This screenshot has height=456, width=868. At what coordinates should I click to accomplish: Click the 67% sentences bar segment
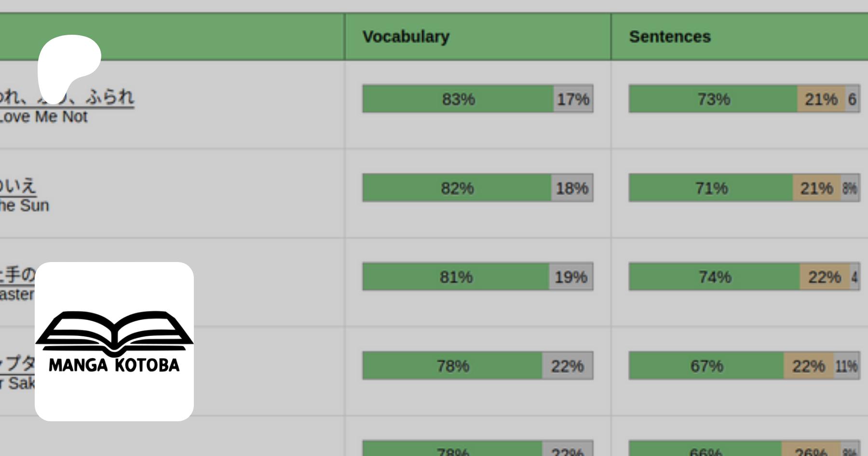pyautogui.click(x=706, y=366)
